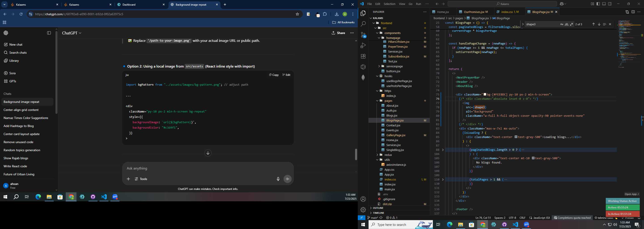Toggle VS Code primary side bar
This screenshot has width=644, height=229.
(598, 4)
